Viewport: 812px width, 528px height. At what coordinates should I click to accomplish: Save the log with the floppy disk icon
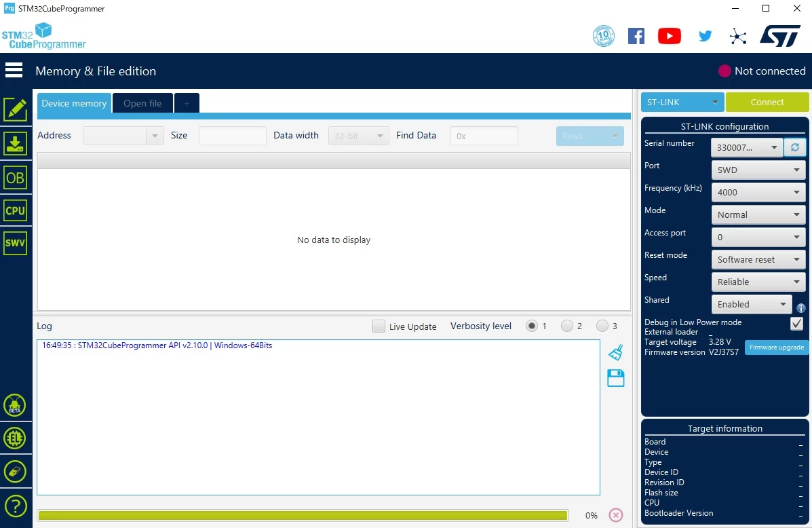(x=616, y=378)
